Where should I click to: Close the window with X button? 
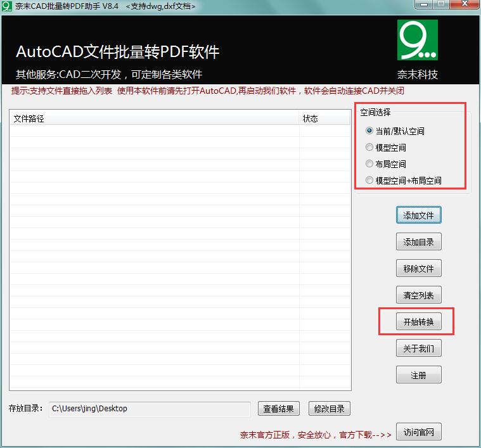(465, 4)
